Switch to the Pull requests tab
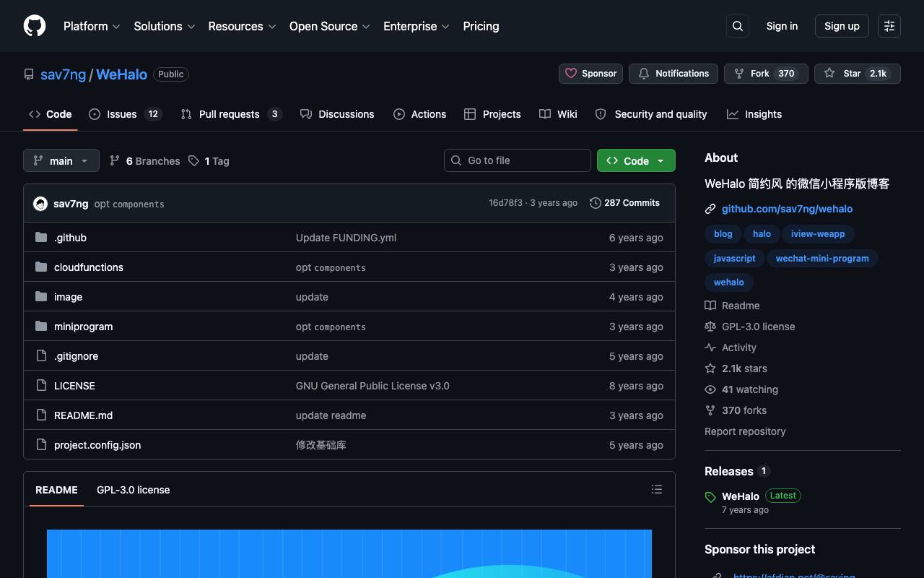This screenshot has height=578, width=924. (x=231, y=114)
